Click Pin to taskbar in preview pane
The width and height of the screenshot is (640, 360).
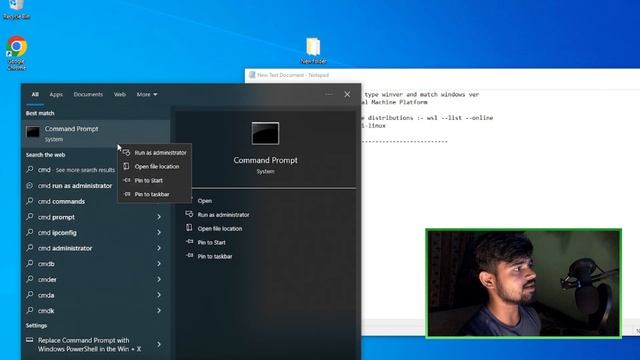click(x=215, y=256)
